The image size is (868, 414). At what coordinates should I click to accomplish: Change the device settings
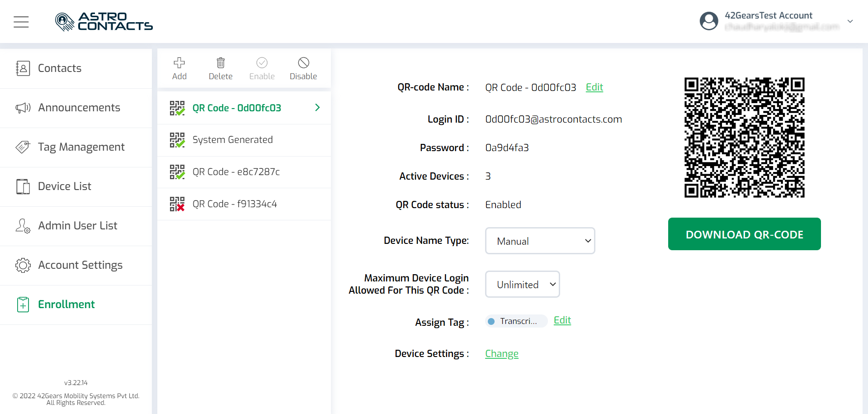502,353
